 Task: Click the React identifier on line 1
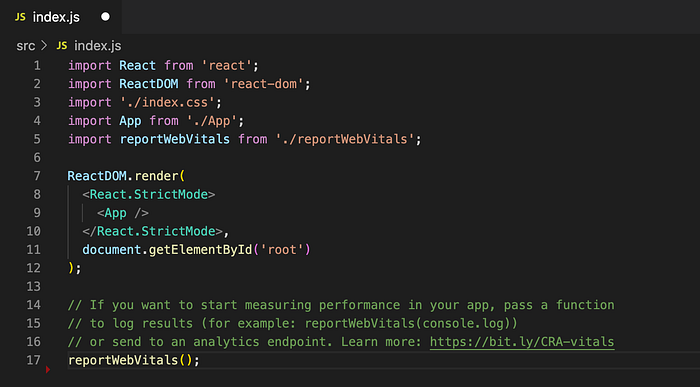coord(138,66)
